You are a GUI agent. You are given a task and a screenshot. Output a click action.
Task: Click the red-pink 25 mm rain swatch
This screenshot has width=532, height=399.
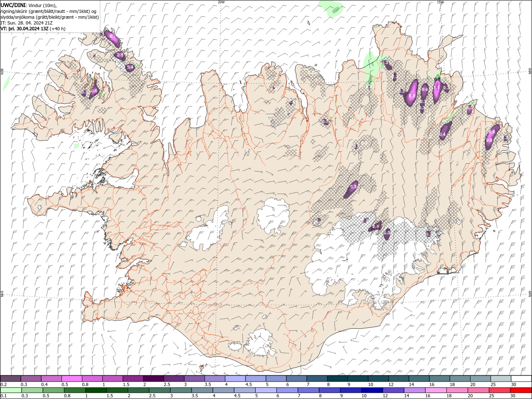click(500, 390)
